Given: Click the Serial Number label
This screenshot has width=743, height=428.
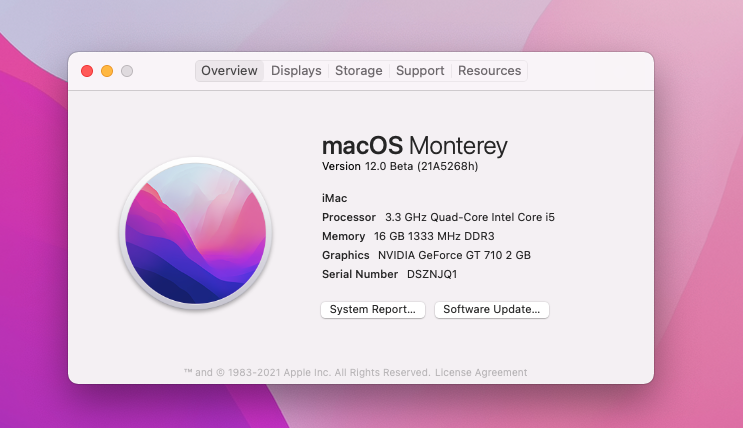Looking at the screenshot, I should tap(360, 274).
